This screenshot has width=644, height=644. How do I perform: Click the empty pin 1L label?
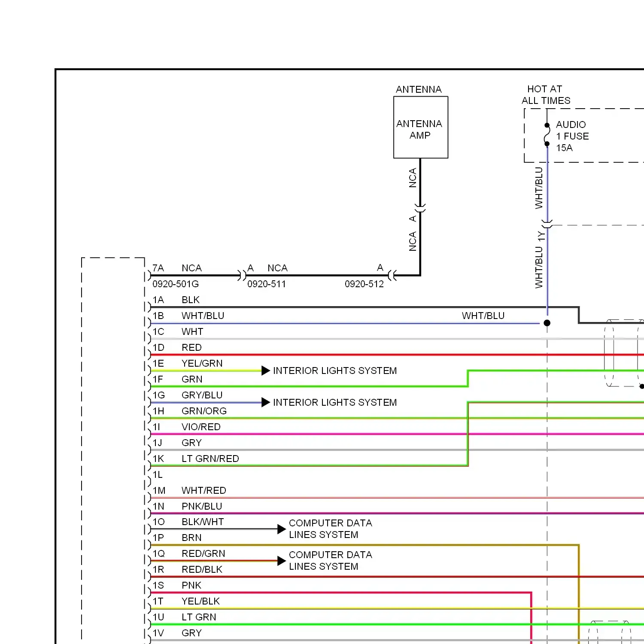(158, 474)
